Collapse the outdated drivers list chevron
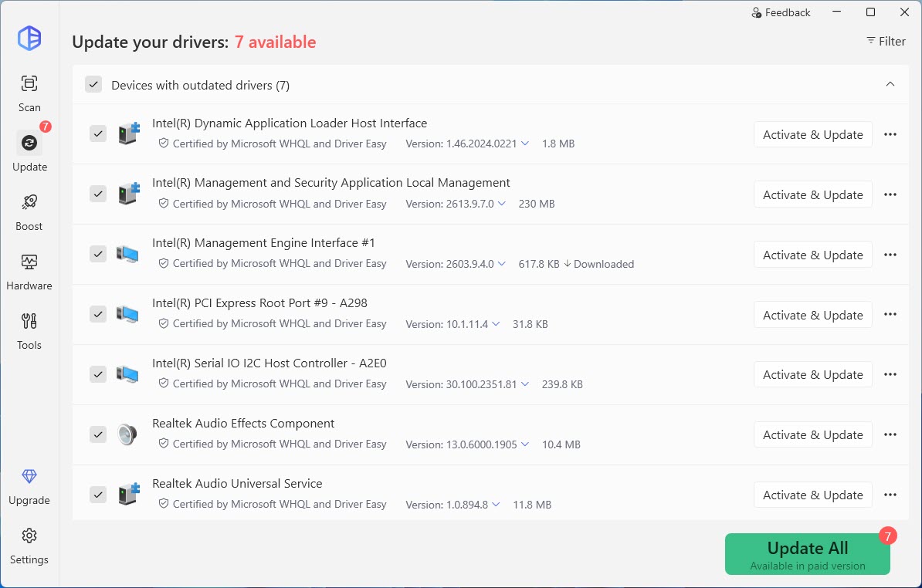The height and width of the screenshot is (588, 922). pos(890,84)
